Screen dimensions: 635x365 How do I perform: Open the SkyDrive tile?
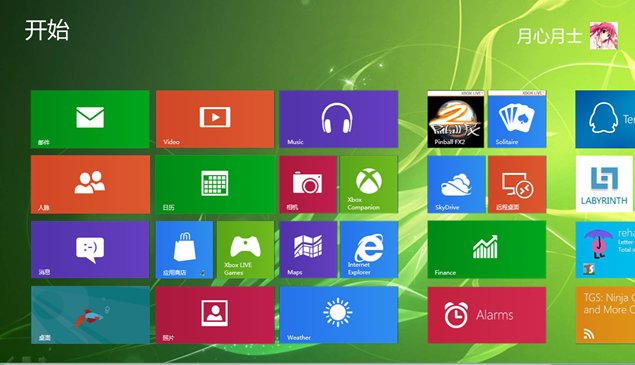(x=456, y=184)
